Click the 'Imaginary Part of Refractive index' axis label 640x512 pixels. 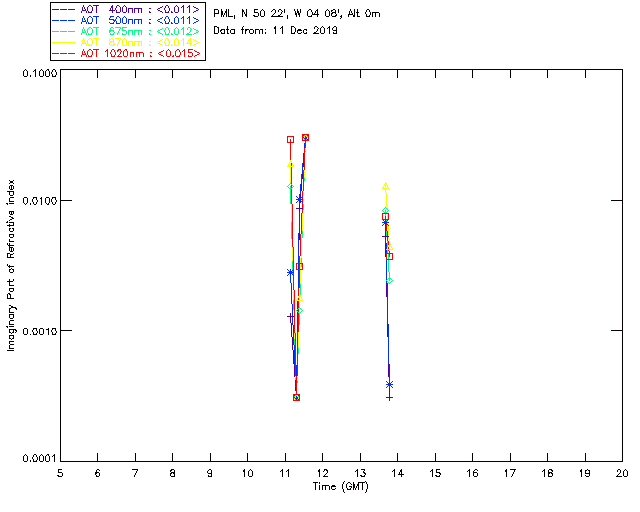pos(11,265)
